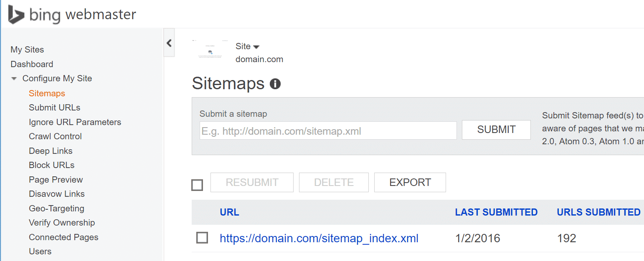Open the Site dropdown for domain.com
The height and width of the screenshot is (261, 644).
[x=248, y=46]
